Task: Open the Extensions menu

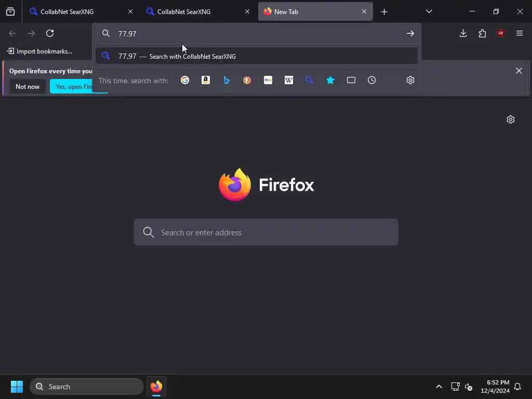Action: 482,33
